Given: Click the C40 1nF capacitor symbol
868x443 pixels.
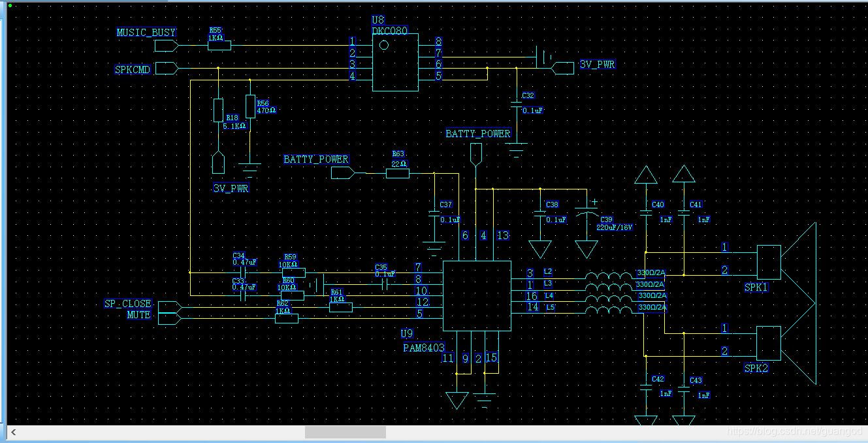Looking at the screenshot, I should click(646, 214).
